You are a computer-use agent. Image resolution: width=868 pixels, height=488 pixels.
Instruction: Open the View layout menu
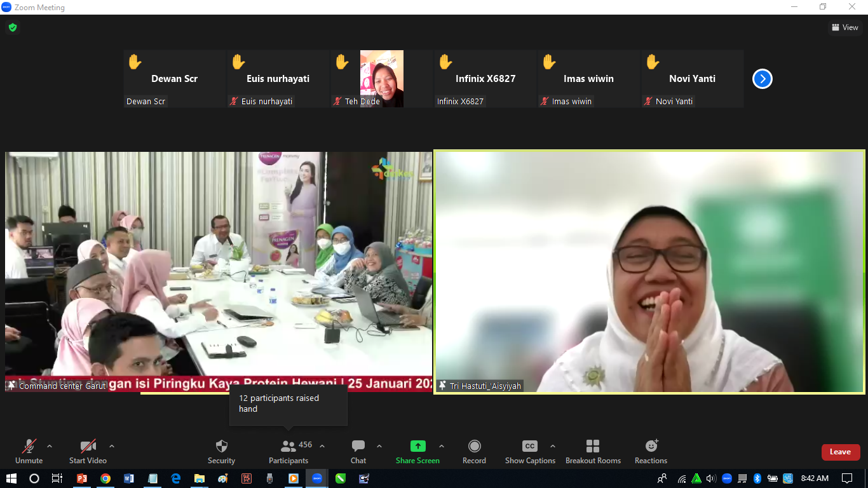845,27
